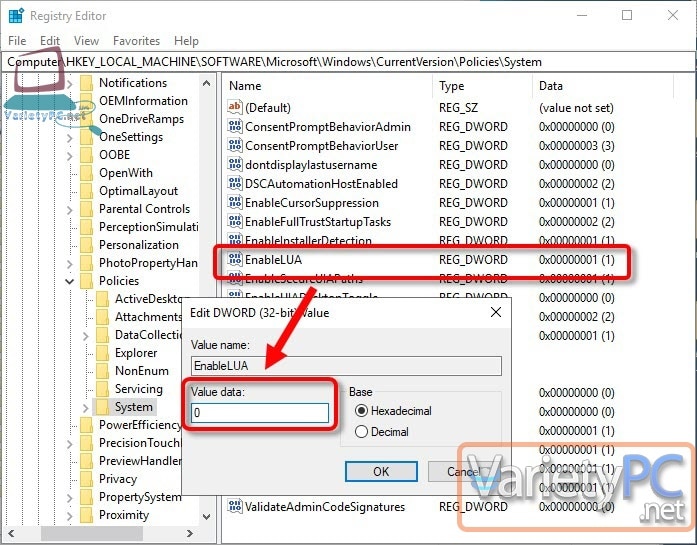Click the PhotoPropertyHandler folder icon
The height and width of the screenshot is (545, 697).
[x=86, y=263]
